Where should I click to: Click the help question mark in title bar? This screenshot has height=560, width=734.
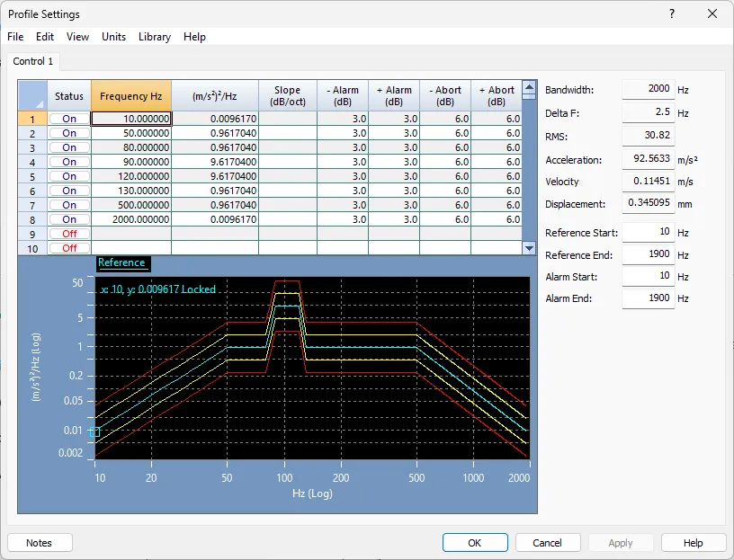672,13
